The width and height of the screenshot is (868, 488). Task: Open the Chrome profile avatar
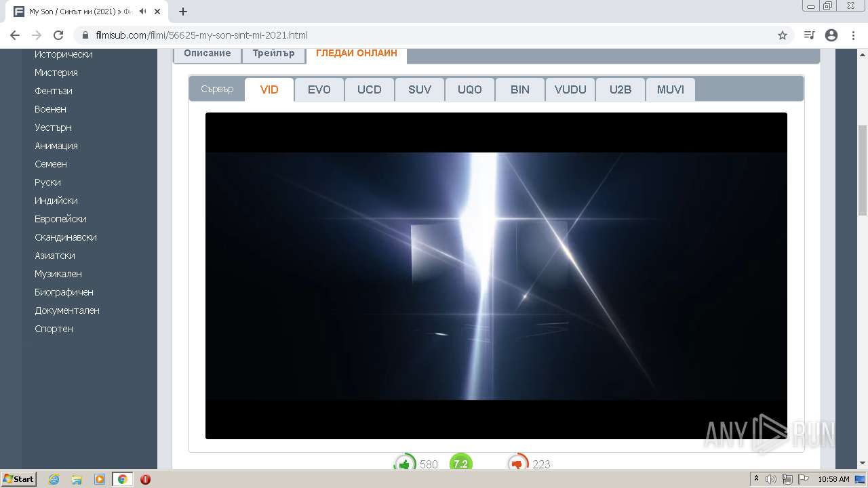[831, 35]
